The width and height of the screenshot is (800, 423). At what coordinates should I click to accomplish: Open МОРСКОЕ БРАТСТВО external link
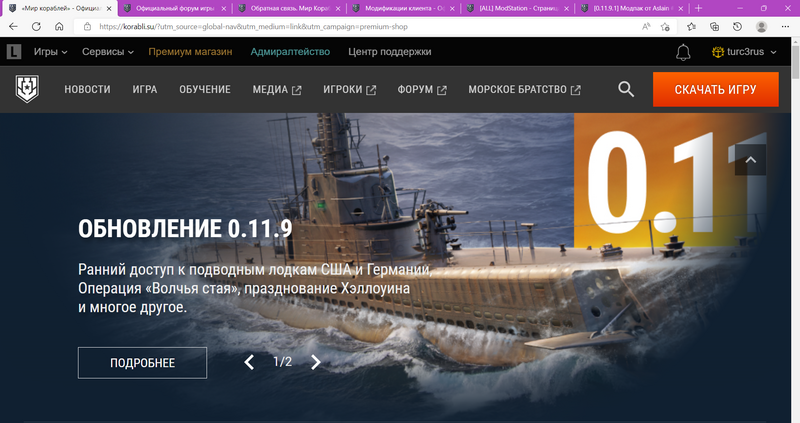tap(524, 90)
